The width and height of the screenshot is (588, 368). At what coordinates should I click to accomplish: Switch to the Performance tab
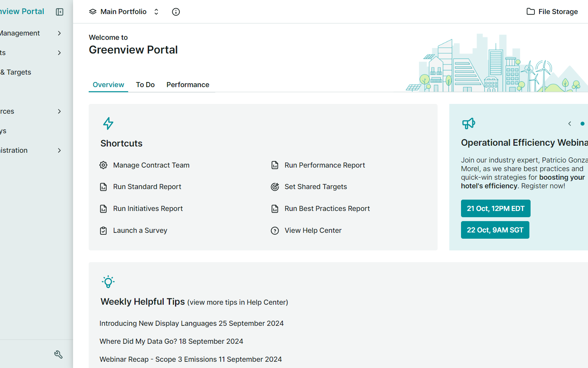click(x=188, y=85)
